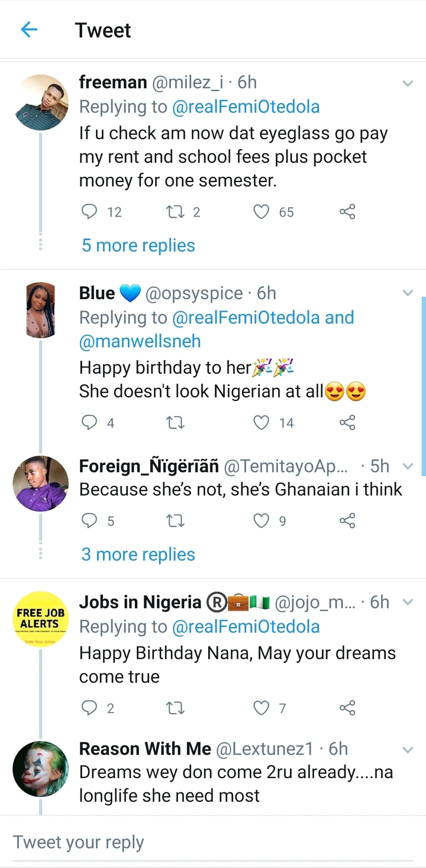Expand 3 more replies

(138, 555)
